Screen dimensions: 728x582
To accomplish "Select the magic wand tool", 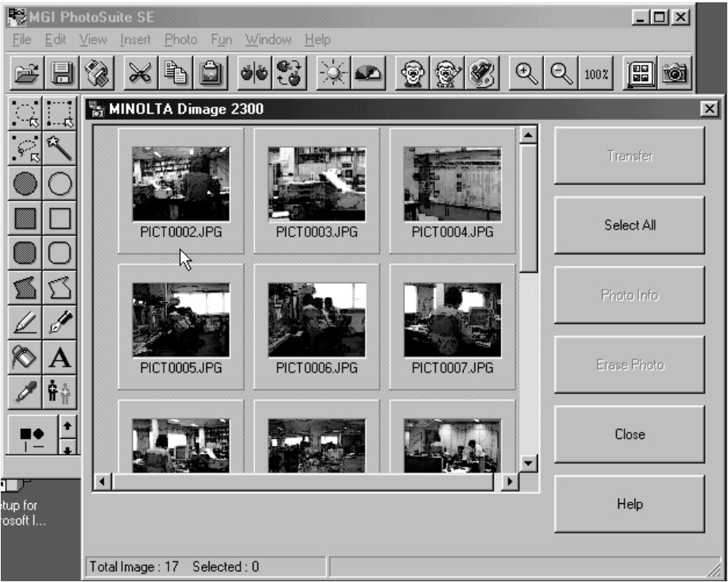I will 60,148.
